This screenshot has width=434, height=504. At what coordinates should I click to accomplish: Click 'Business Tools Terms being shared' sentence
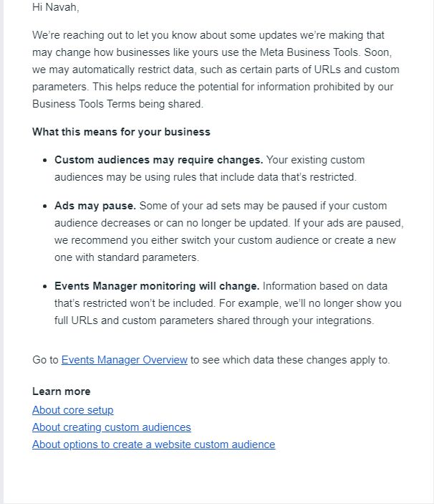[117, 104]
